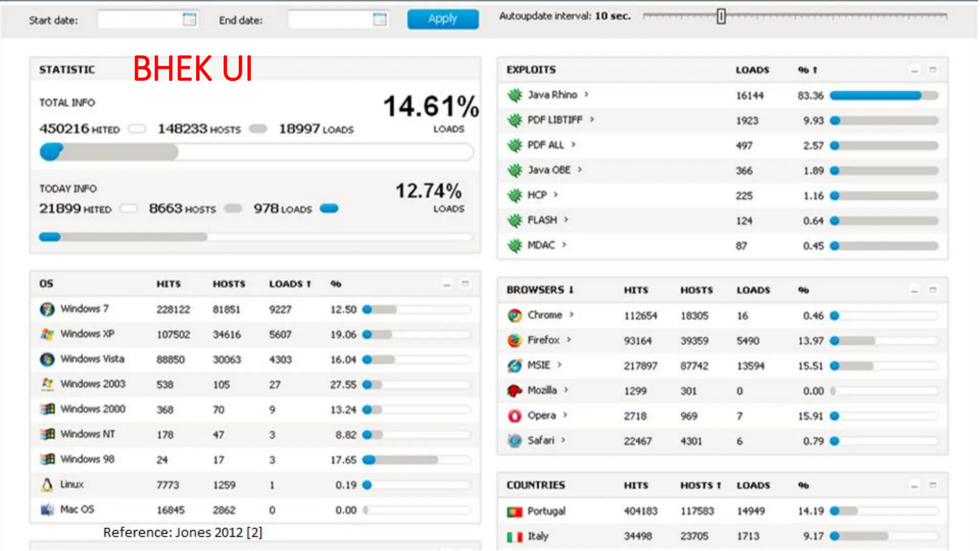
Task: Sort countries by HOSTS column header
Action: [x=700, y=485]
